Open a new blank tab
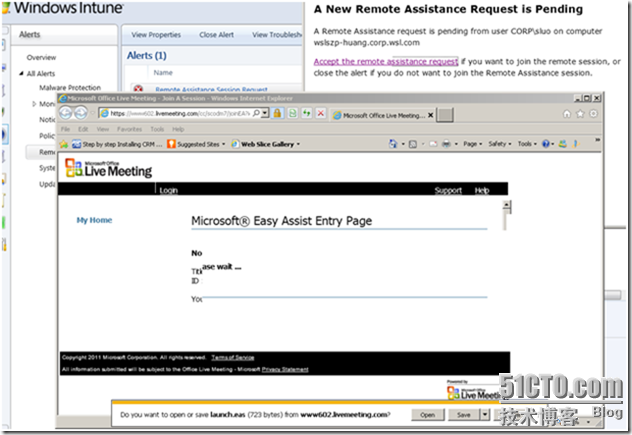The width and height of the screenshot is (632, 435). pyautogui.click(x=446, y=115)
